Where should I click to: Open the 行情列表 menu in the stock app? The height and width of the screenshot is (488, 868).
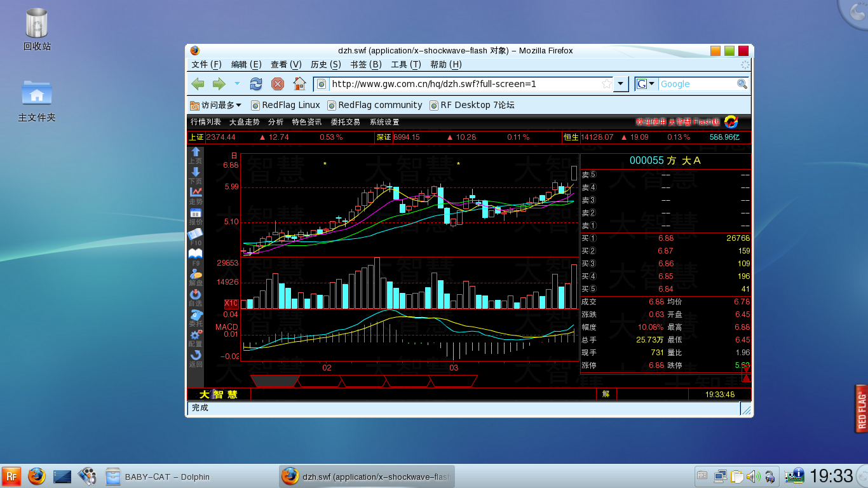coord(206,122)
